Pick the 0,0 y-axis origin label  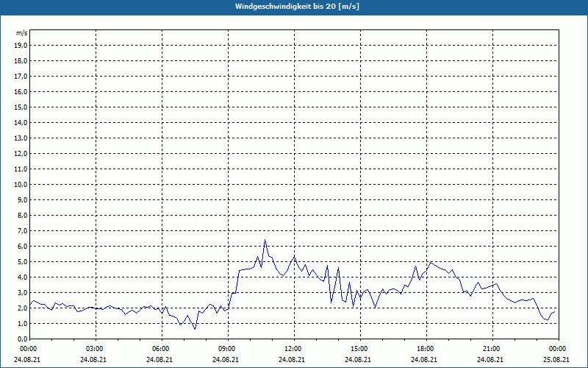[23, 339]
